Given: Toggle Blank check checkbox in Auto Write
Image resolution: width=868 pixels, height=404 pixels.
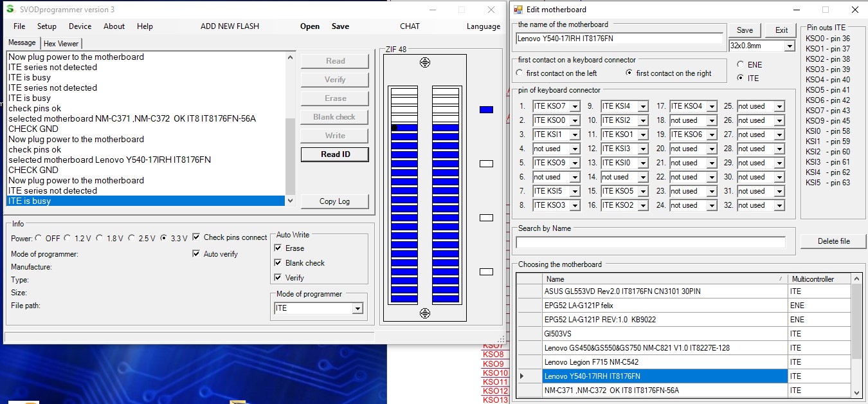Looking at the screenshot, I should [x=278, y=263].
